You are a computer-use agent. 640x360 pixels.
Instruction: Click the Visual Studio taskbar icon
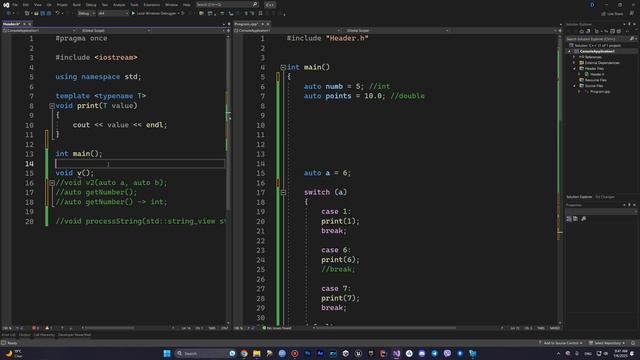(x=396, y=353)
